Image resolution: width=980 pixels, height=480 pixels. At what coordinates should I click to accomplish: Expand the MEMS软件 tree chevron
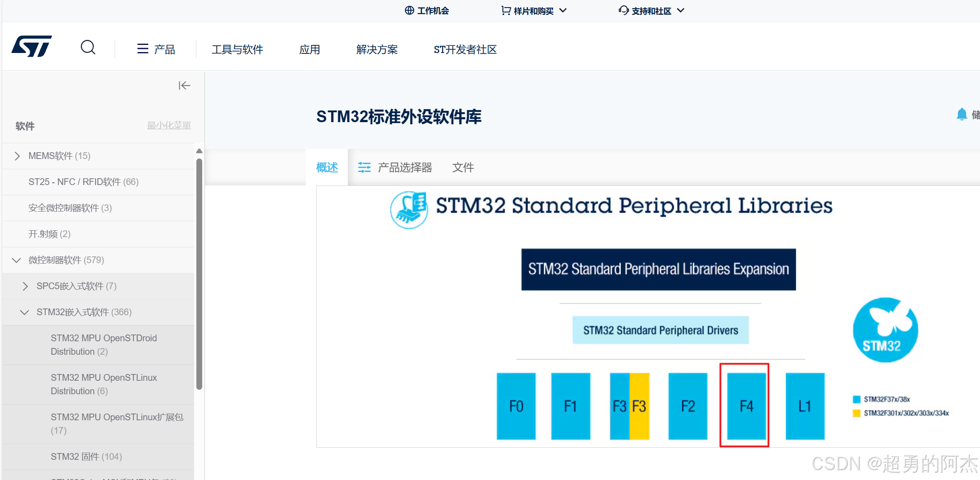coord(17,156)
